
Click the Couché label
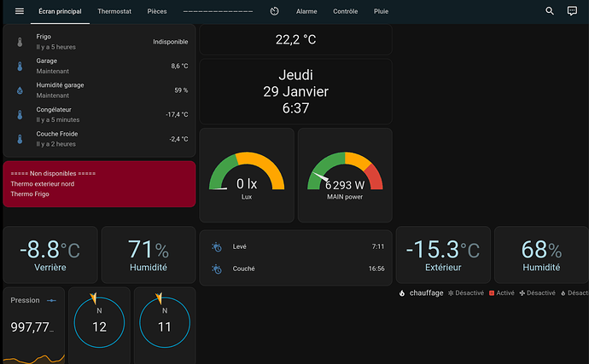pyautogui.click(x=243, y=269)
